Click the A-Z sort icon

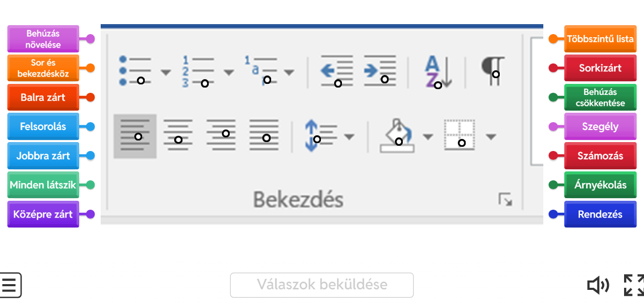point(438,72)
